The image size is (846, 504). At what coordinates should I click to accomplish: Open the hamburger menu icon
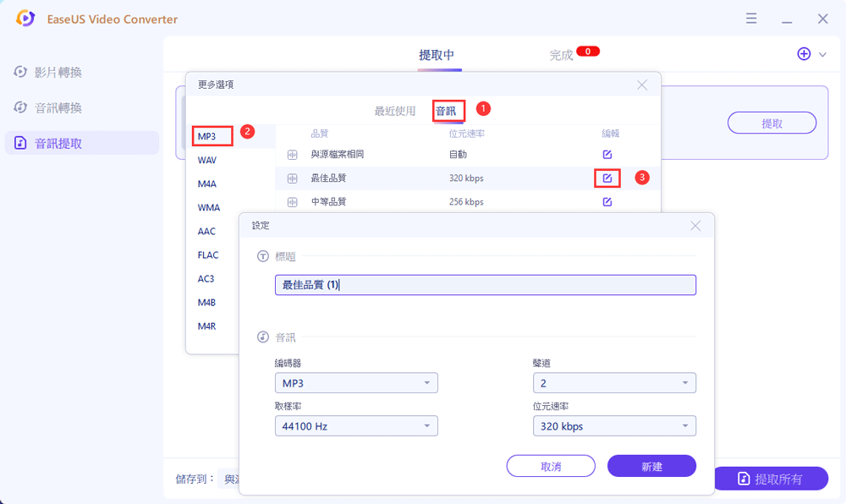(750, 19)
